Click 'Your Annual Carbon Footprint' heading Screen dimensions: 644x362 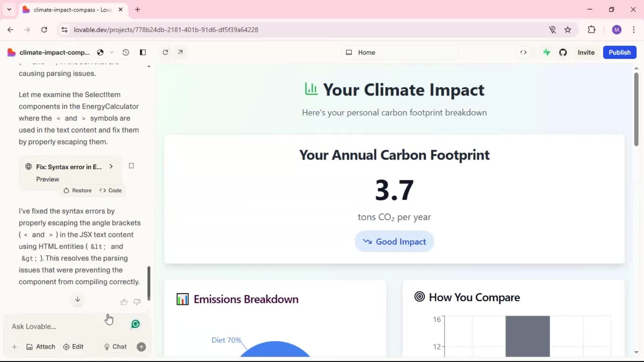394,155
